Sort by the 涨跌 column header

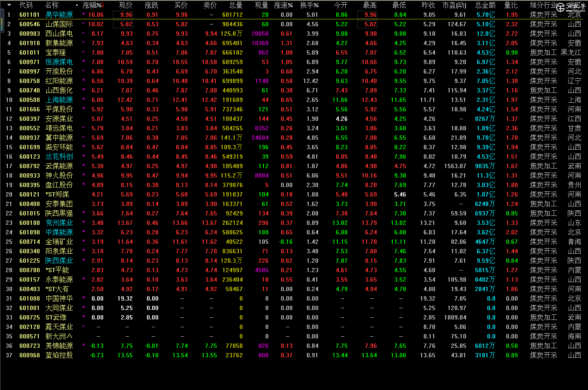152,5
